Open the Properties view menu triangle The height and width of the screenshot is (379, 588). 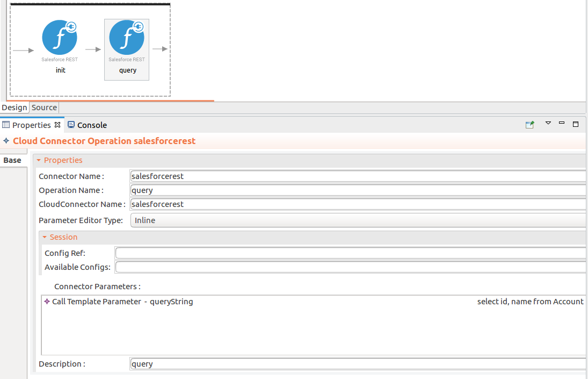pos(548,123)
